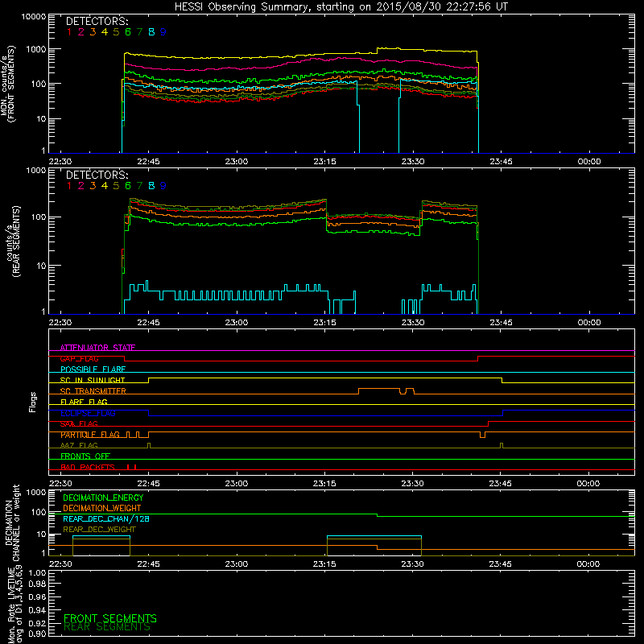Click the 1.00 tick on the livetime axis
644x644 pixels.
pyautogui.click(x=38, y=572)
